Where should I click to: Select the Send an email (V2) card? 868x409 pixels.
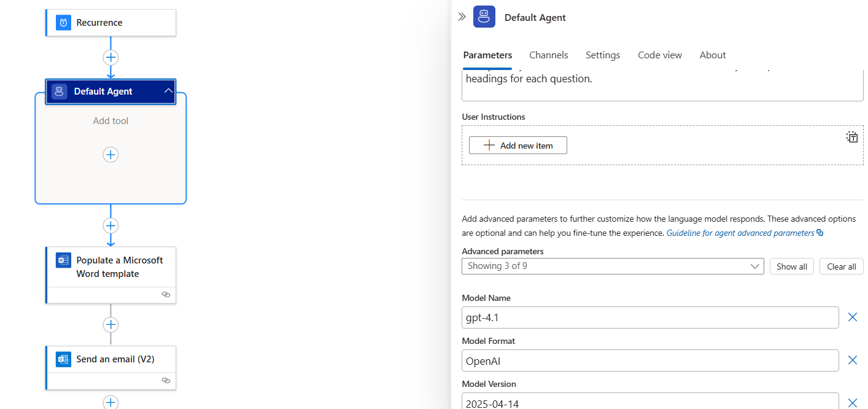[x=110, y=368]
